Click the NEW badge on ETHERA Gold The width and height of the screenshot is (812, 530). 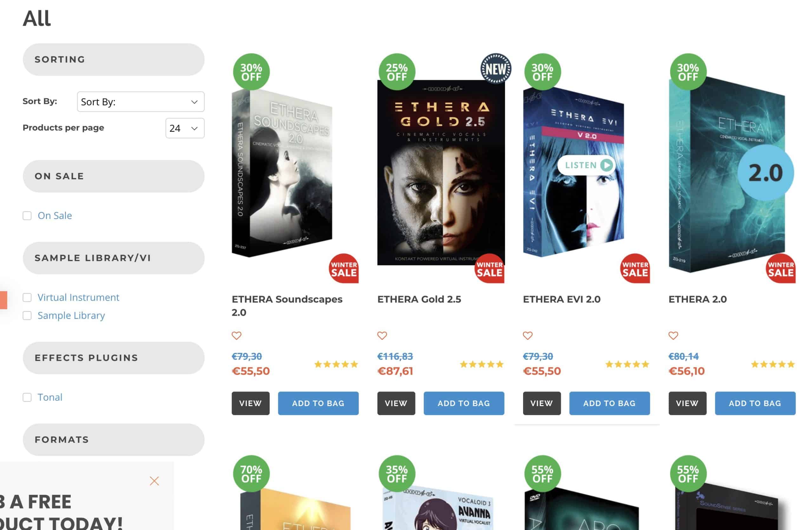click(496, 68)
